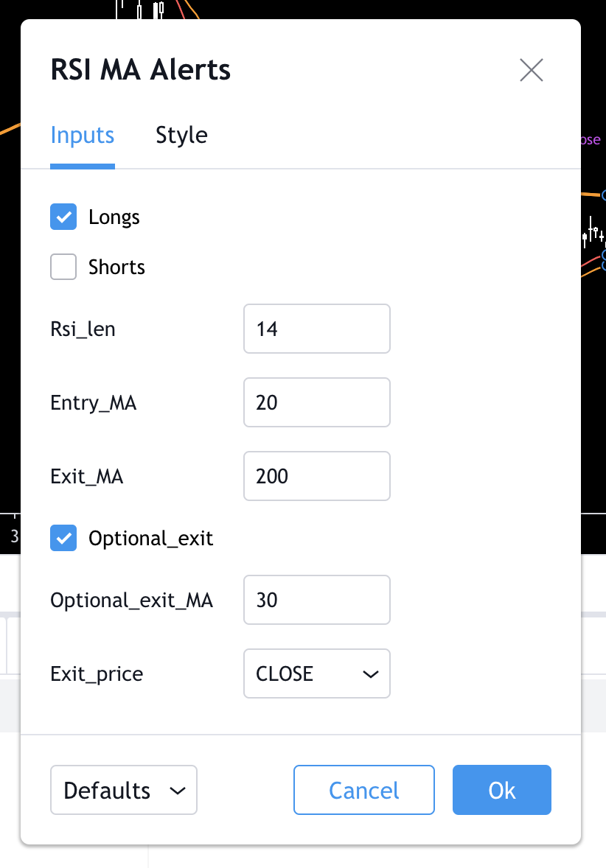Click the RSI MA Alerts title
Image resolution: width=606 pixels, height=868 pixels.
[140, 70]
